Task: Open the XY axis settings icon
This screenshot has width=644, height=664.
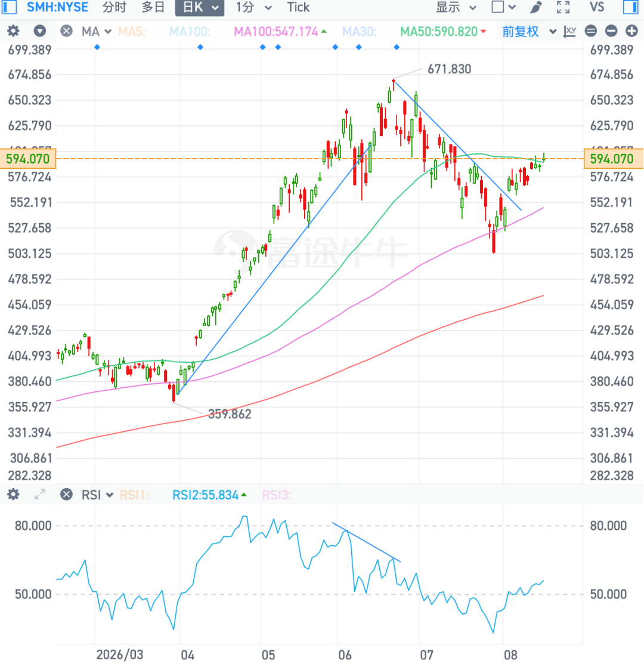Action: (570, 31)
